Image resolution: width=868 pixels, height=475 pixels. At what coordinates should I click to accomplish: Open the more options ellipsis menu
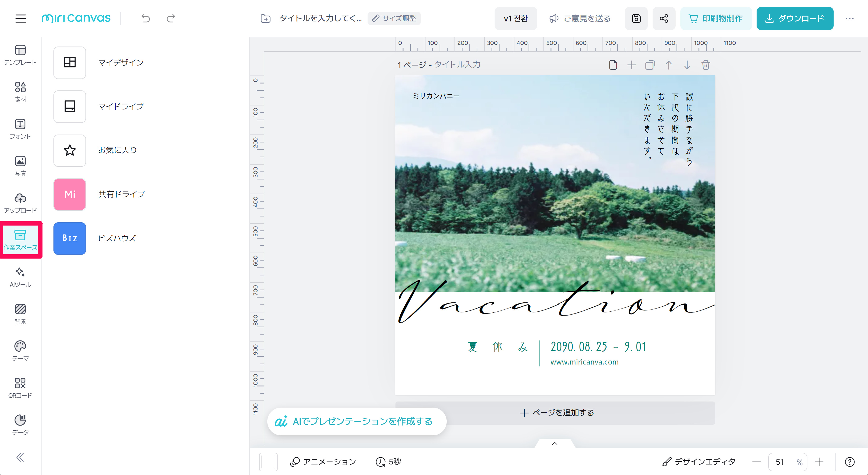click(849, 18)
